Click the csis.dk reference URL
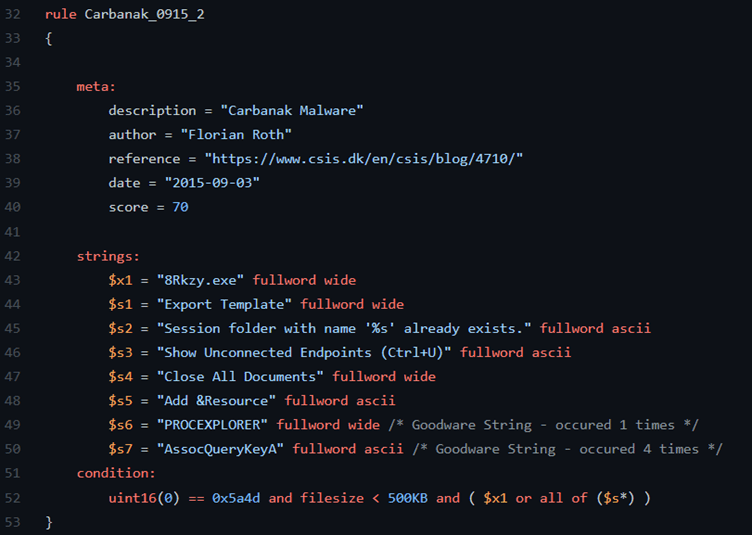 click(x=364, y=158)
